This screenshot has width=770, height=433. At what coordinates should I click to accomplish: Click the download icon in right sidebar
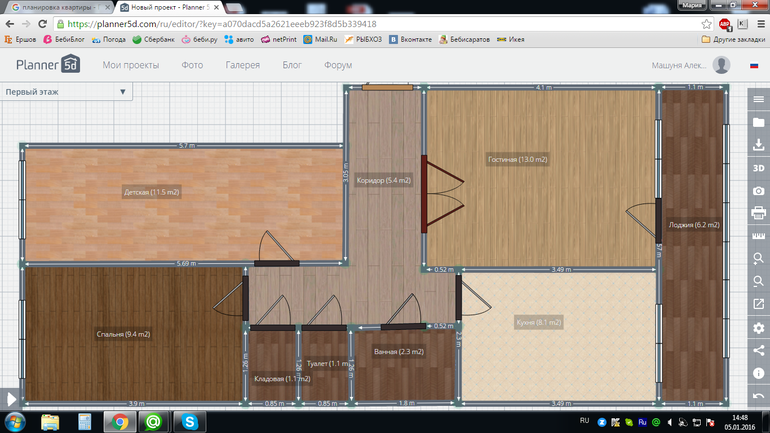click(759, 145)
